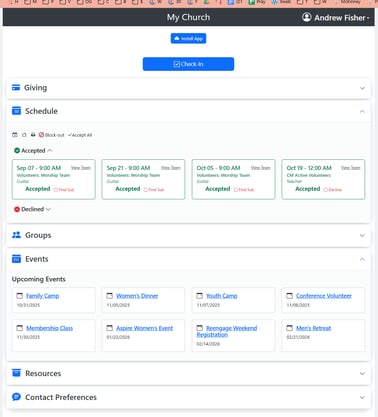Print the schedule using printer icon
Screen dimensions: 378x417
coord(33,135)
